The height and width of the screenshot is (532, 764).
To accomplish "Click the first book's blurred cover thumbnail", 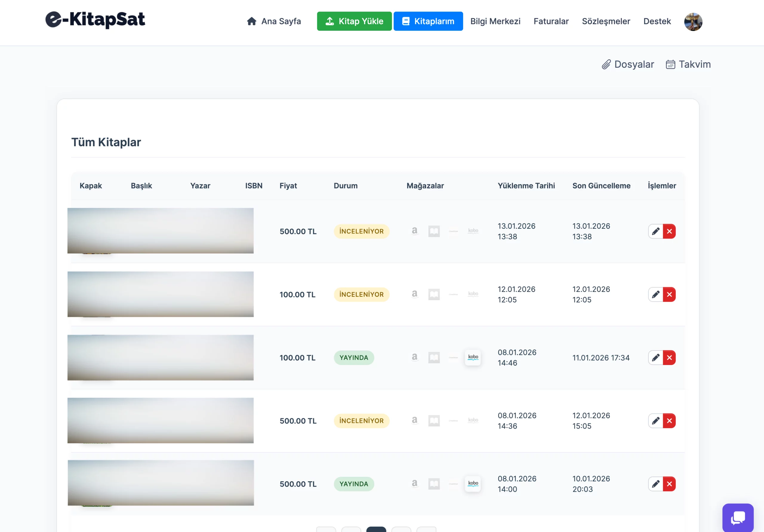I will click(96, 231).
